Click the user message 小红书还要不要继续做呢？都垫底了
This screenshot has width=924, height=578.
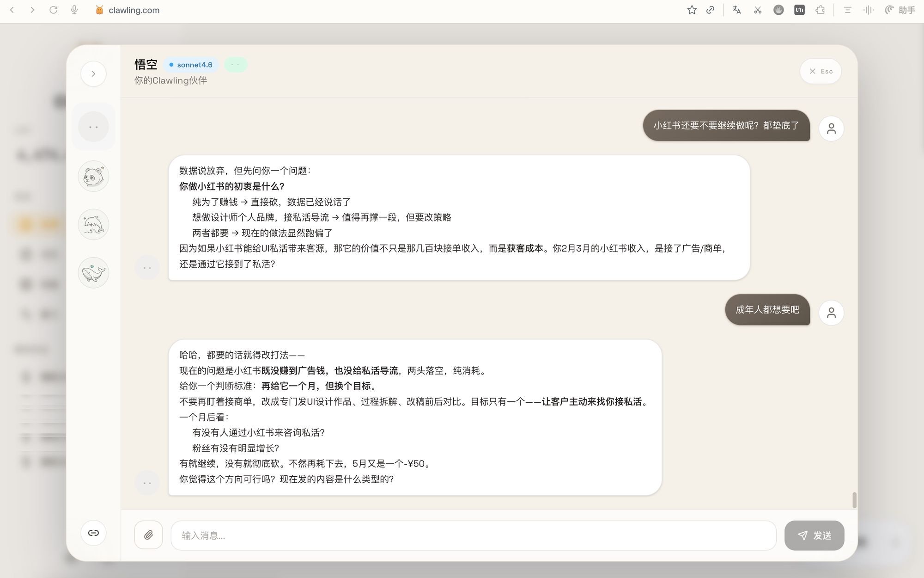(726, 125)
